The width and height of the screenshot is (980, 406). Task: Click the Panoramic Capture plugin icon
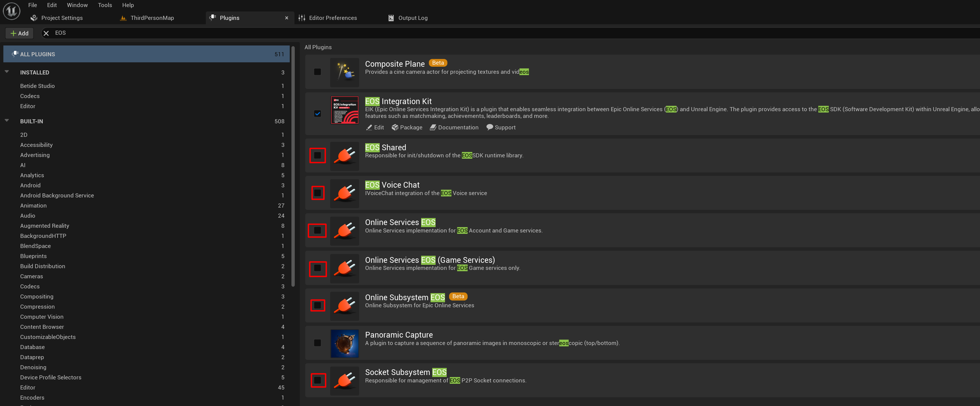(x=344, y=343)
